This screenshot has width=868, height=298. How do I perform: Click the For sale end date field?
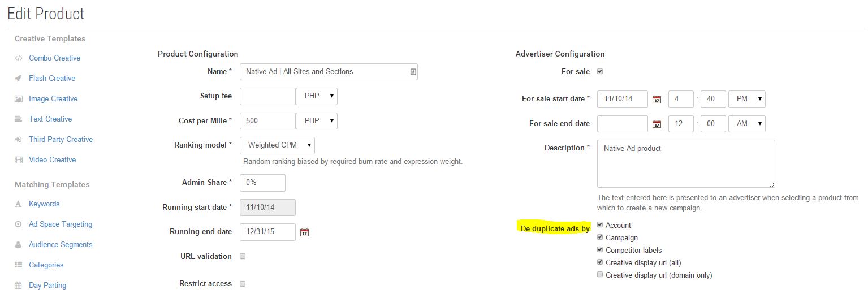point(623,123)
